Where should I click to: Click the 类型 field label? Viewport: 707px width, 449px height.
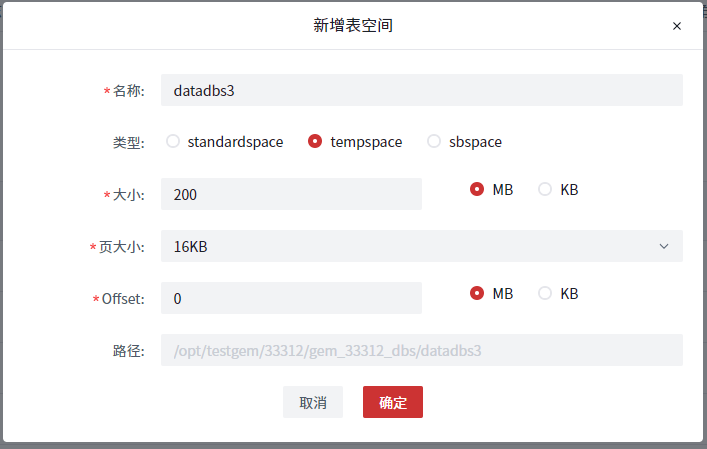coord(129,143)
